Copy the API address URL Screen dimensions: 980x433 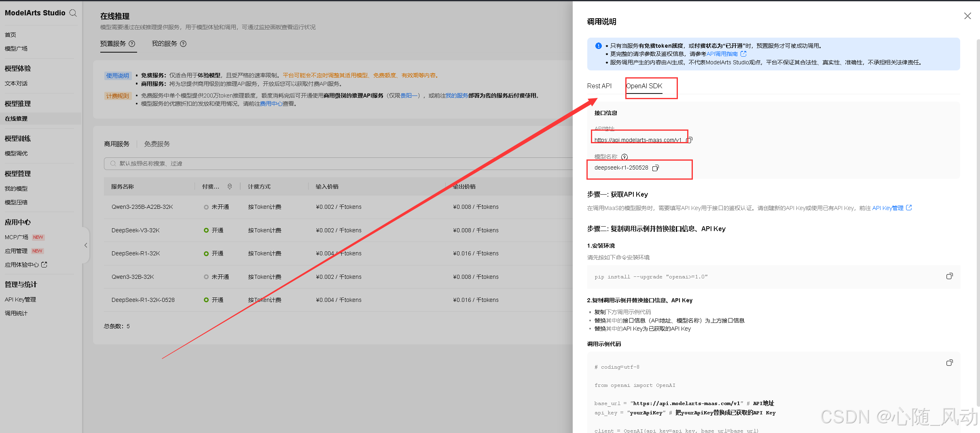click(689, 140)
